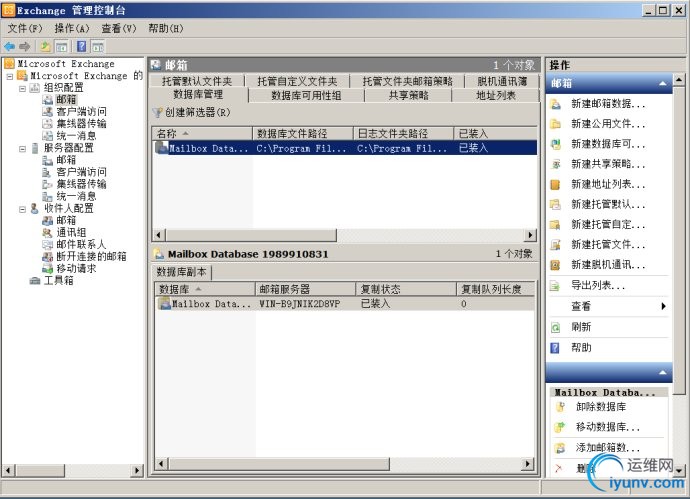Switch to the 脱机通讯簿 tab
Screen dimensions: 690x499
[x=502, y=81]
